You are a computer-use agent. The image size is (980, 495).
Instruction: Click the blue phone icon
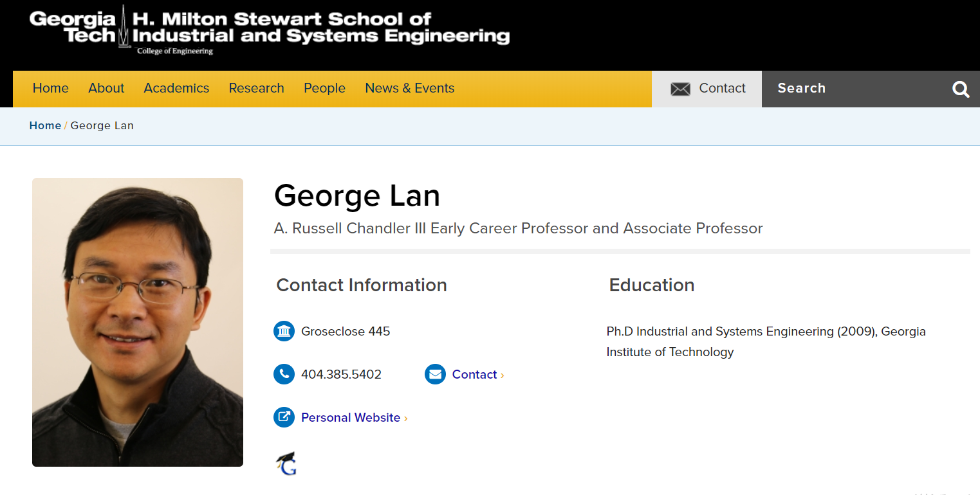click(x=284, y=374)
